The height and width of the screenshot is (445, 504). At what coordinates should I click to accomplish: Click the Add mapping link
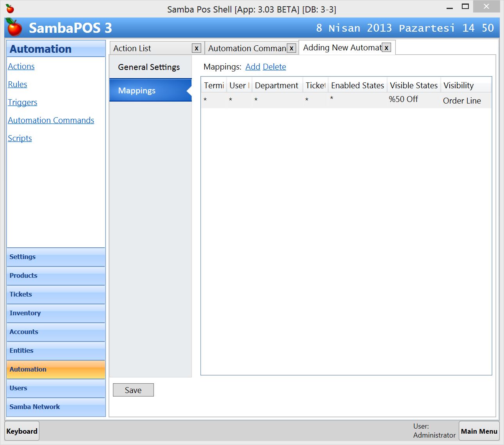[x=252, y=67]
